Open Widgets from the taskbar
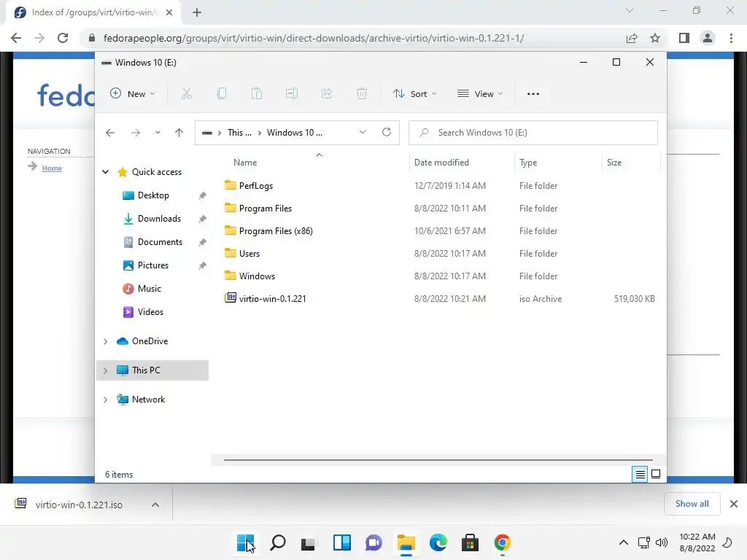Screen dimensions: 747x560 [342, 542]
